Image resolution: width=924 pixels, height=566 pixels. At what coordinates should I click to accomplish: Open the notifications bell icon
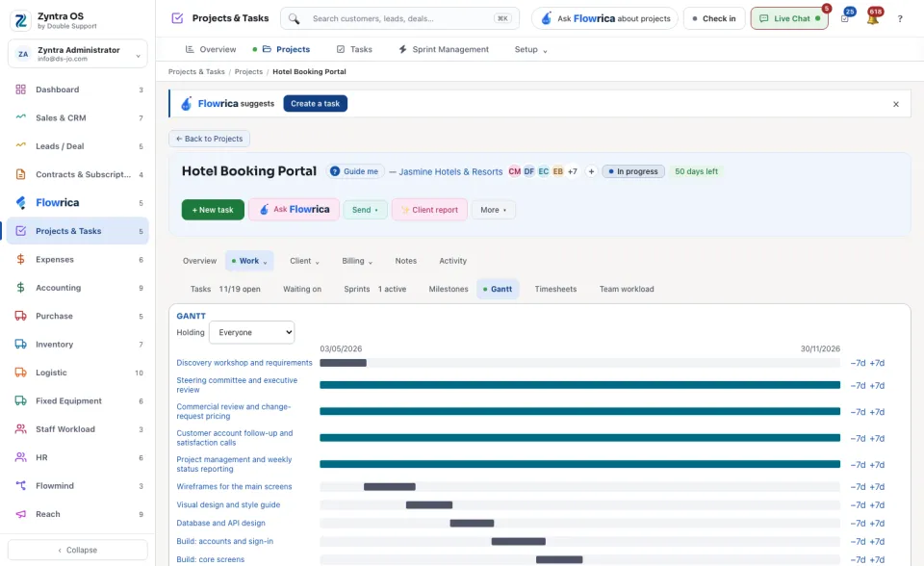[x=873, y=17]
